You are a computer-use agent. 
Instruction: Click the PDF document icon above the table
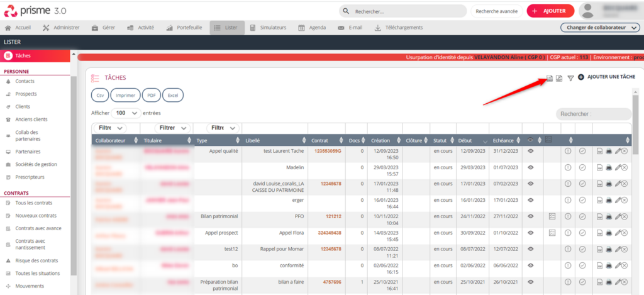[559, 78]
